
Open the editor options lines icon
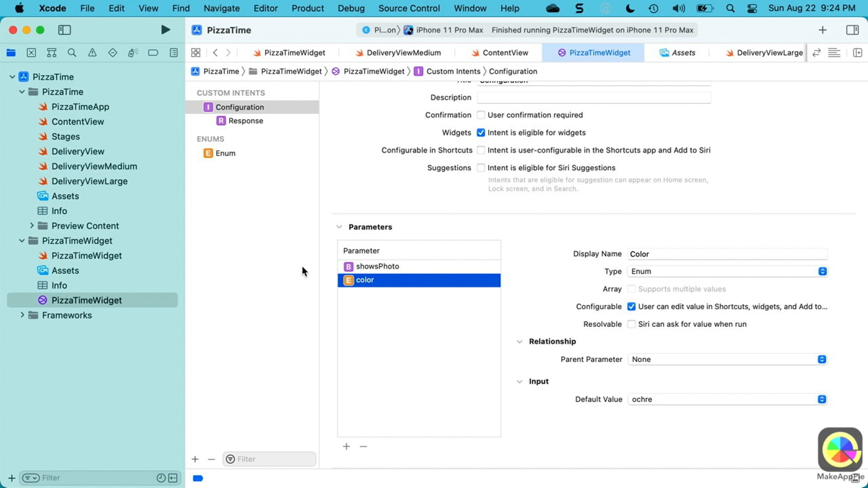[x=834, y=53]
